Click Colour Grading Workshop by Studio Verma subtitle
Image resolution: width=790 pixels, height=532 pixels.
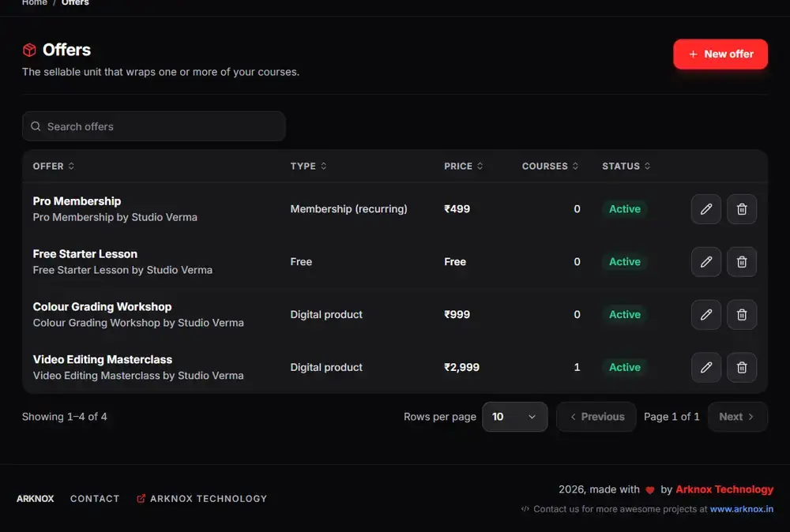[138, 323]
